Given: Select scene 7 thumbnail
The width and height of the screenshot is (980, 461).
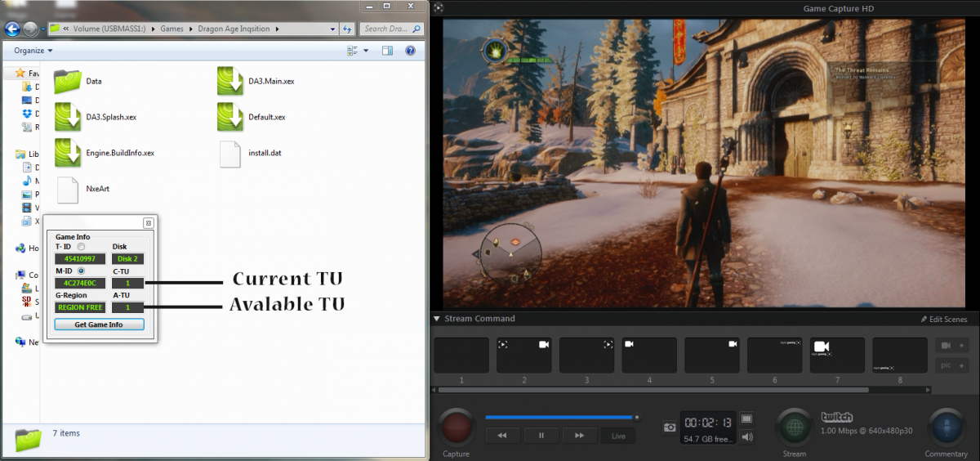Looking at the screenshot, I should [x=837, y=356].
